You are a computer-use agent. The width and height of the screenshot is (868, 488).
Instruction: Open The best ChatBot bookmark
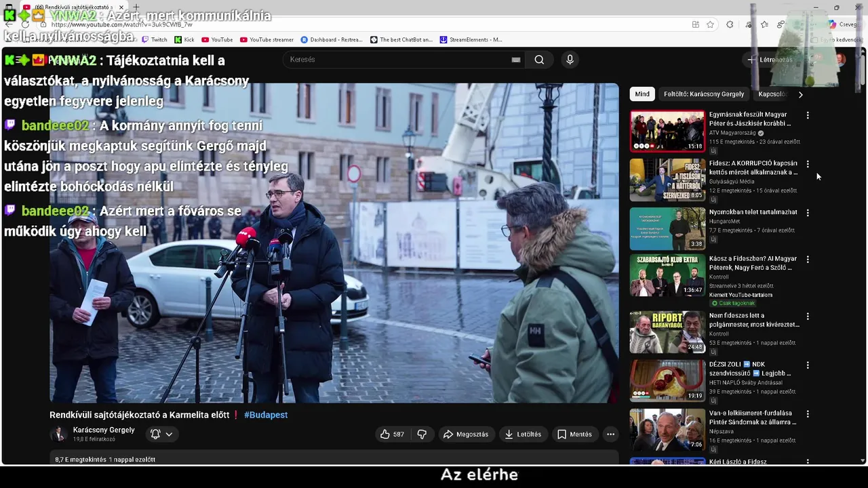click(401, 40)
